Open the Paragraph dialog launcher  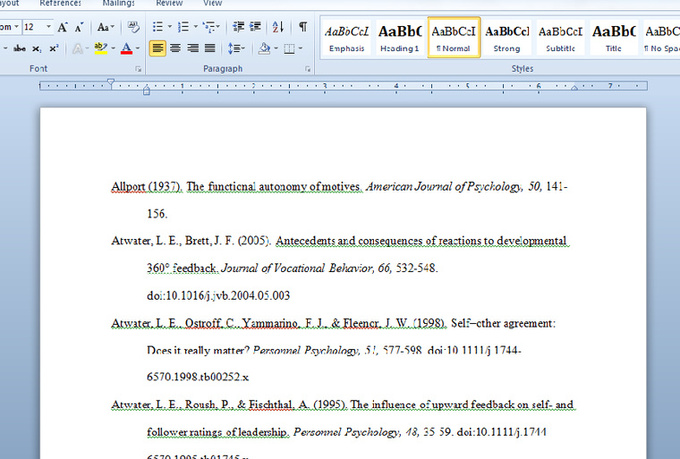point(307,69)
